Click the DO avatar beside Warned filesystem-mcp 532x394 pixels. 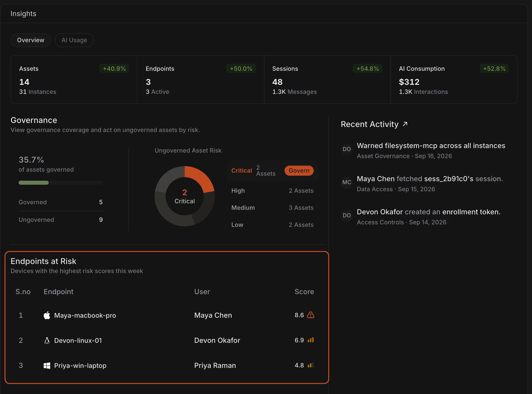[x=347, y=149]
